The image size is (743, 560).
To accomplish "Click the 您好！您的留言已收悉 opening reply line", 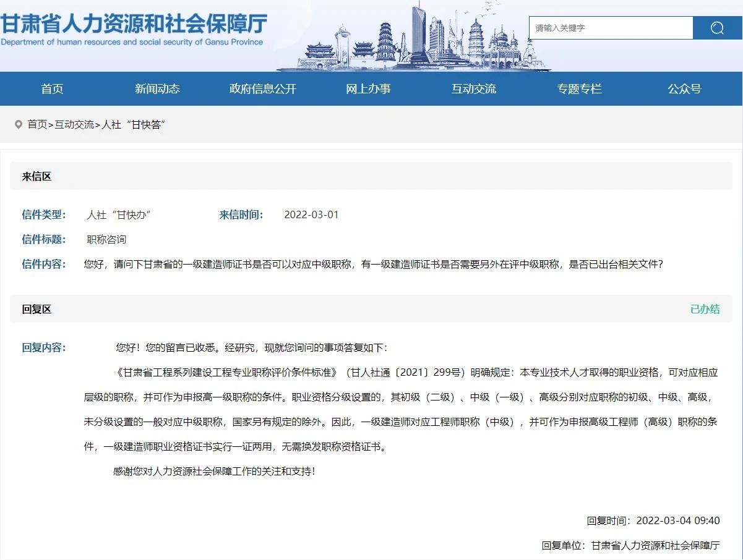I will tap(251, 347).
